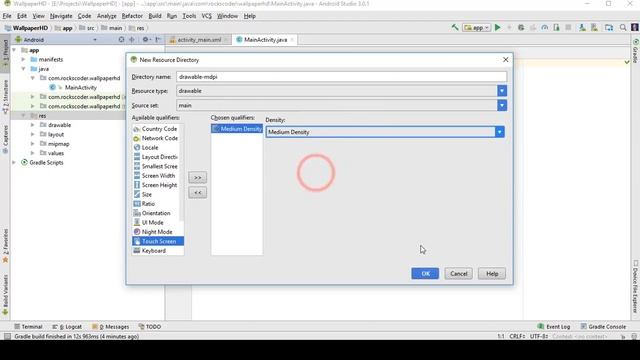Expand the mipmap folder

coord(33,144)
